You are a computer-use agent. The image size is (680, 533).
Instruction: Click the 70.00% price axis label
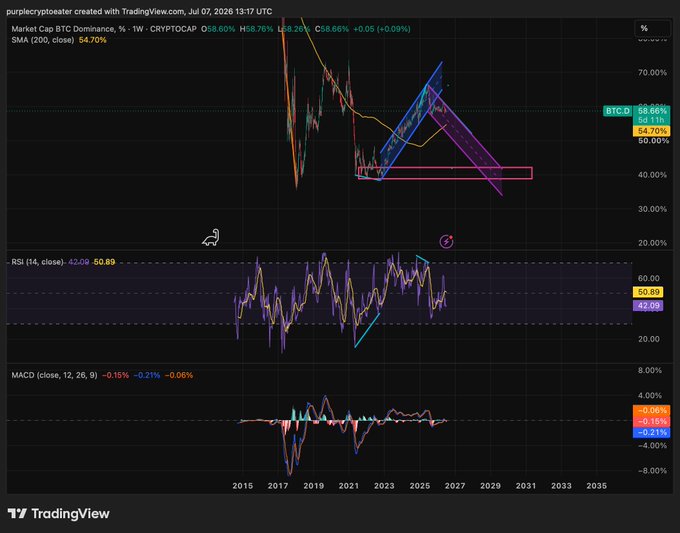652,72
